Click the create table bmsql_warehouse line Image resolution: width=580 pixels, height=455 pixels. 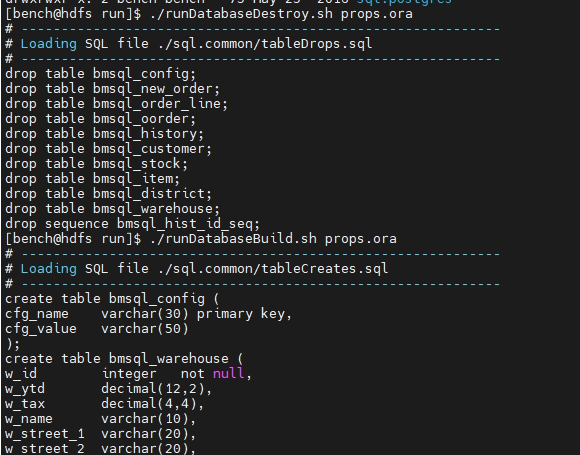pos(124,359)
